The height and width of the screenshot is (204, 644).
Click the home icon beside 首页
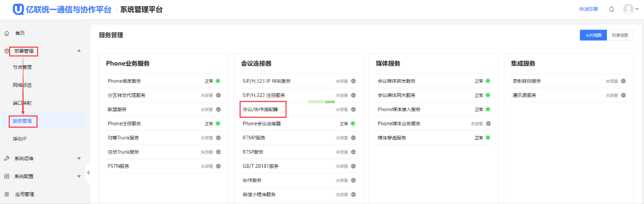pos(7,33)
